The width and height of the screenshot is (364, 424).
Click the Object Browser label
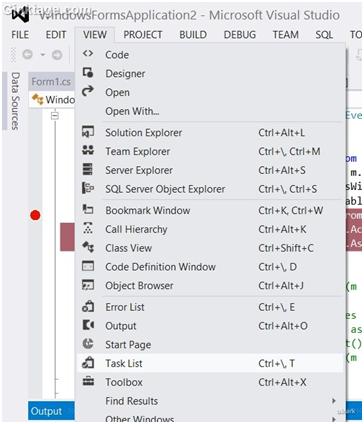[139, 286]
